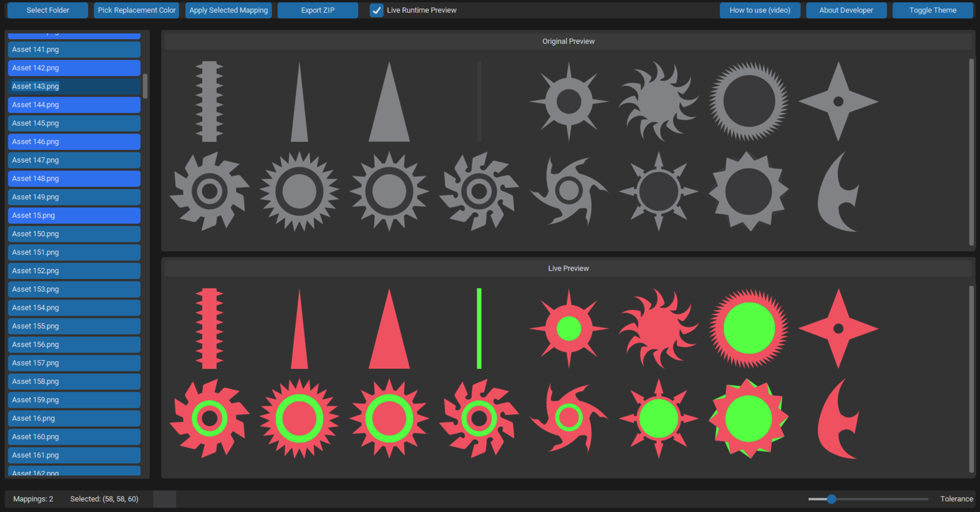Export the assets as ZIP
This screenshot has height=512, width=980.
(318, 10)
